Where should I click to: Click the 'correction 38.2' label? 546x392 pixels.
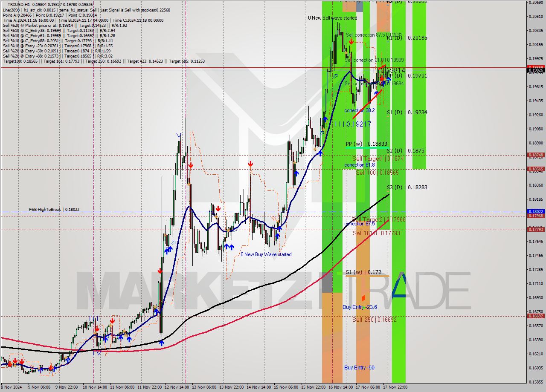pyautogui.click(x=360, y=110)
